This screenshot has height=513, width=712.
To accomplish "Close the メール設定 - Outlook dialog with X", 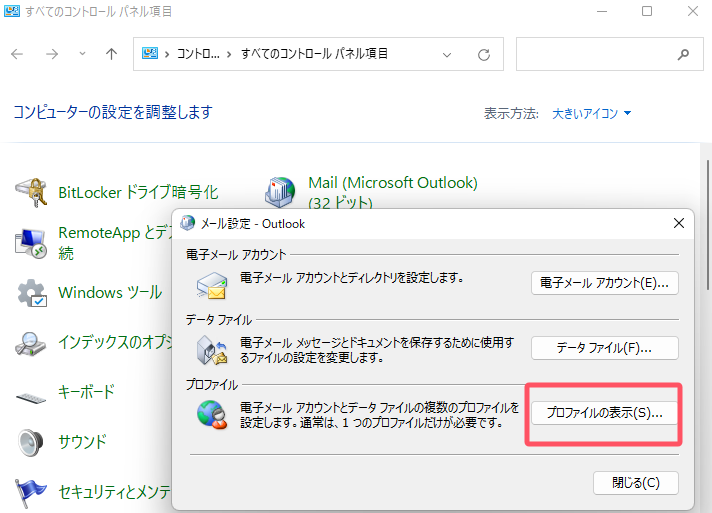I will click(679, 223).
